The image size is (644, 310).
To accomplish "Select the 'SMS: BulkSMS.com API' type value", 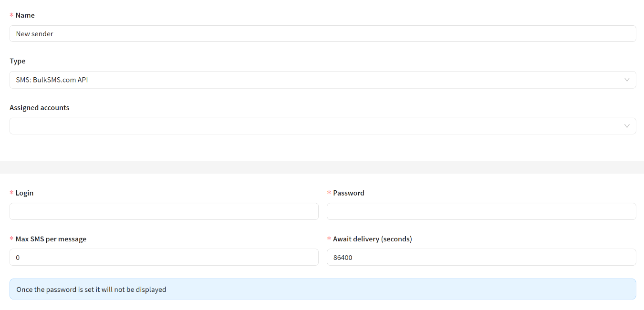I will (x=52, y=80).
